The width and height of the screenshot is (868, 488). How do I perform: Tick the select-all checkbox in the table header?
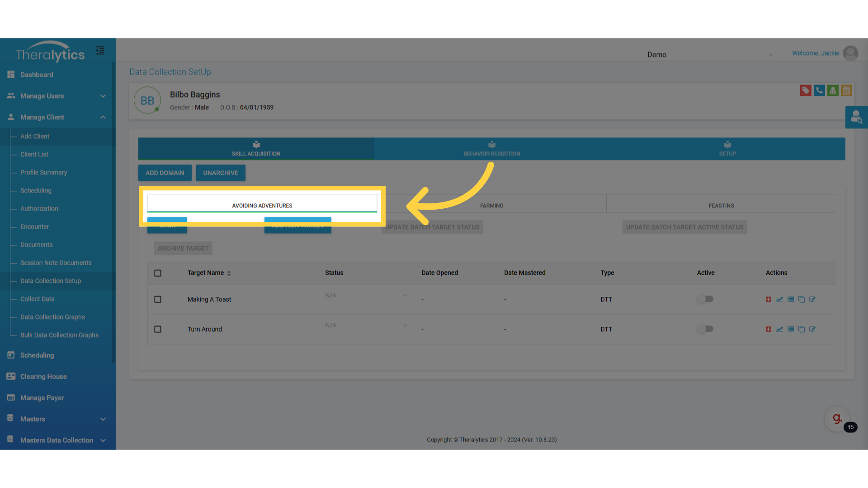tap(158, 273)
